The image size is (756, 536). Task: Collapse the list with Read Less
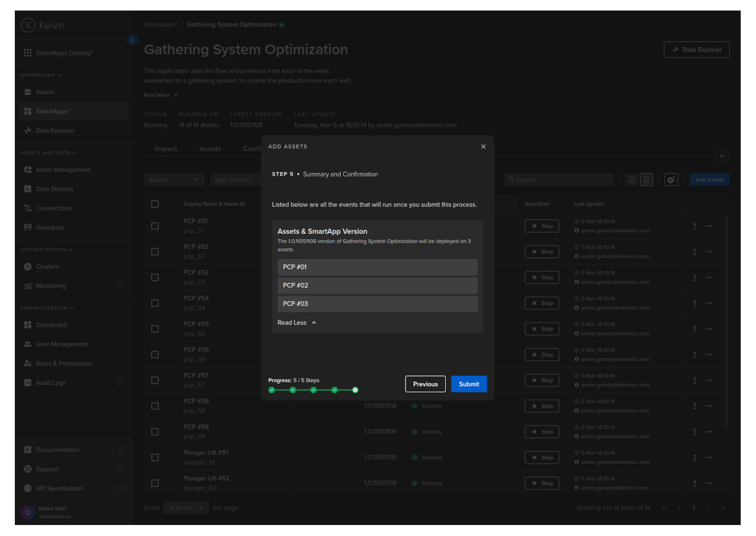click(297, 323)
